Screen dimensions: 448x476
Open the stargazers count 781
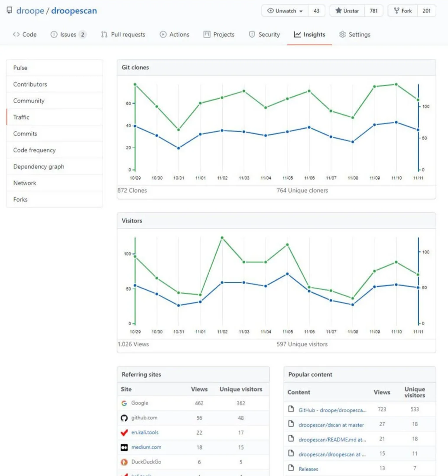point(373,11)
